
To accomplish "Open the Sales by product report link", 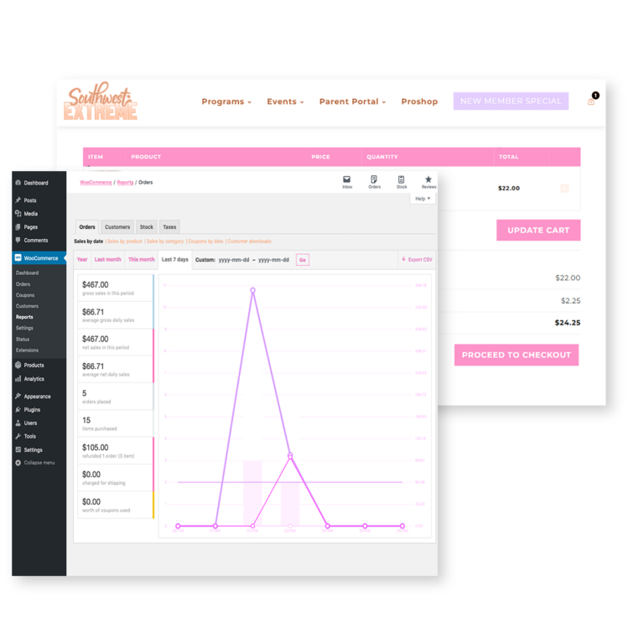I will point(125,241).
